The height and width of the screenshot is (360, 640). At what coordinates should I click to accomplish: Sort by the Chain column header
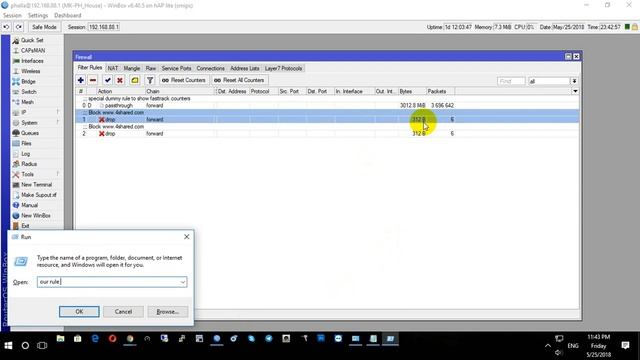pyautogui.click(x=180, y=91)
